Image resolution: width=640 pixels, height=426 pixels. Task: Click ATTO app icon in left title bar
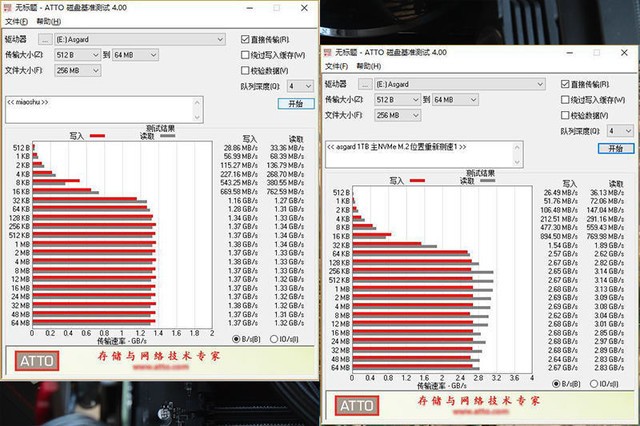click(x=7, y=7)
